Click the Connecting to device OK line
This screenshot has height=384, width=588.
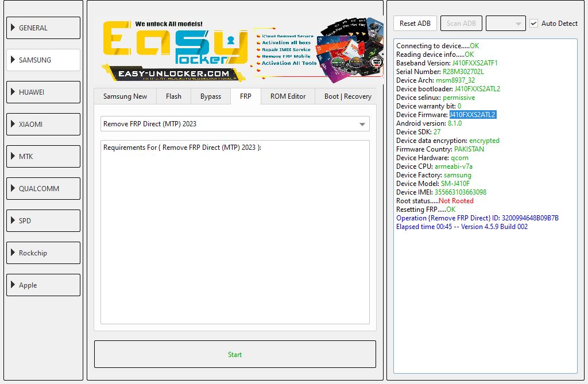(x=438, y=46)
